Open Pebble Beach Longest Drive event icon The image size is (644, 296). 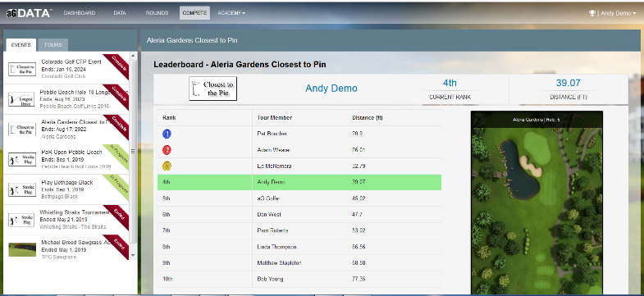tap(21, 99)
